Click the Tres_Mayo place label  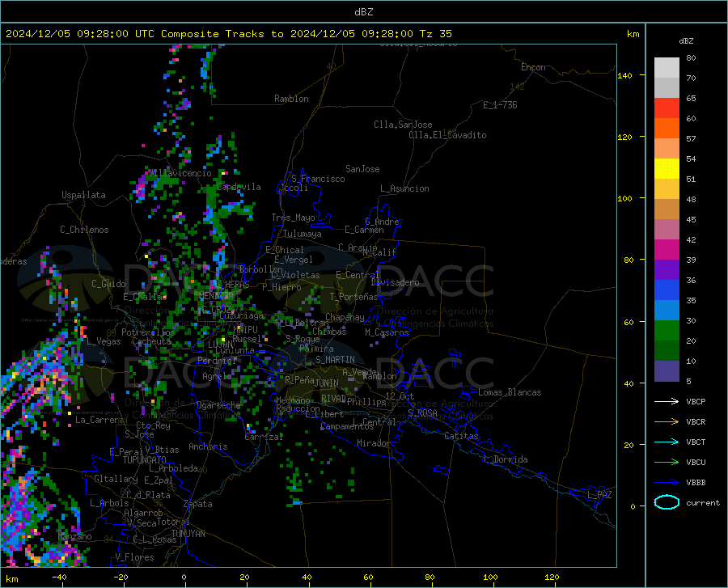pyautogui.click(x=293, y=218)
